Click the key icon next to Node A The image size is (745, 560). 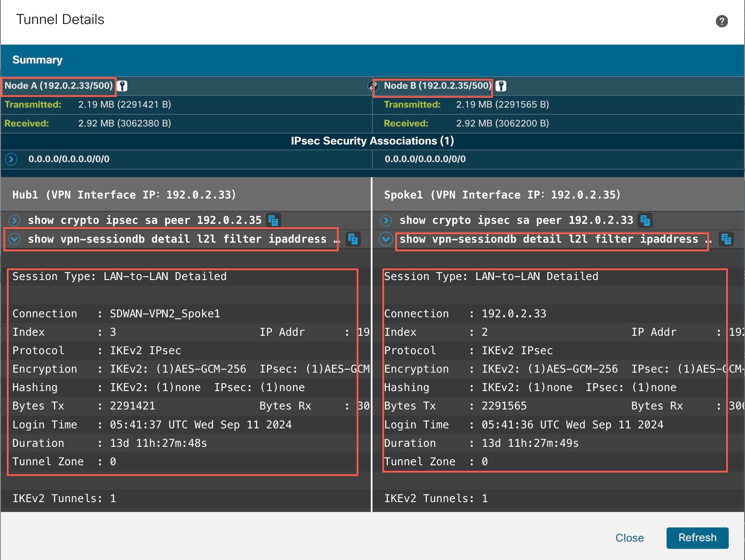123,86
